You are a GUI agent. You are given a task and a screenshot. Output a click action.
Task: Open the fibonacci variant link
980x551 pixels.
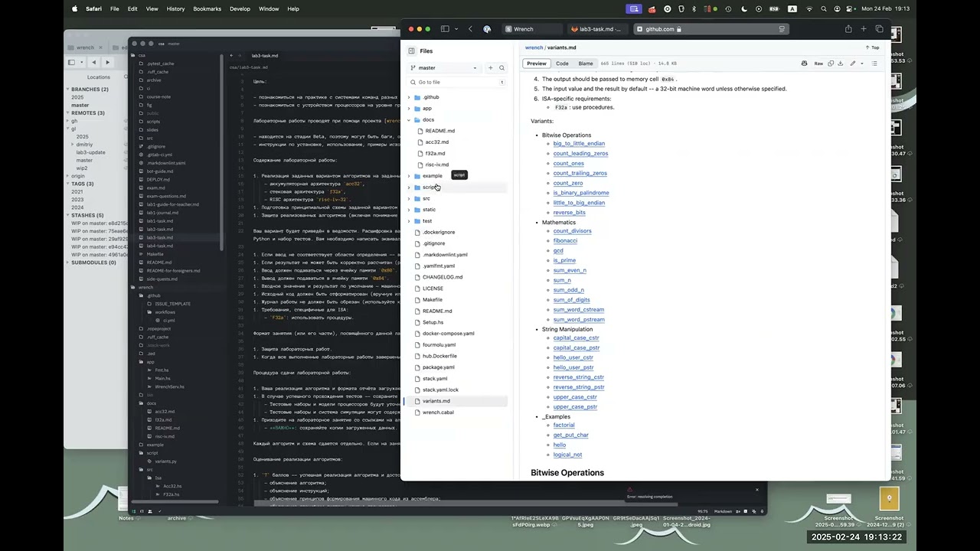(565, 240)
